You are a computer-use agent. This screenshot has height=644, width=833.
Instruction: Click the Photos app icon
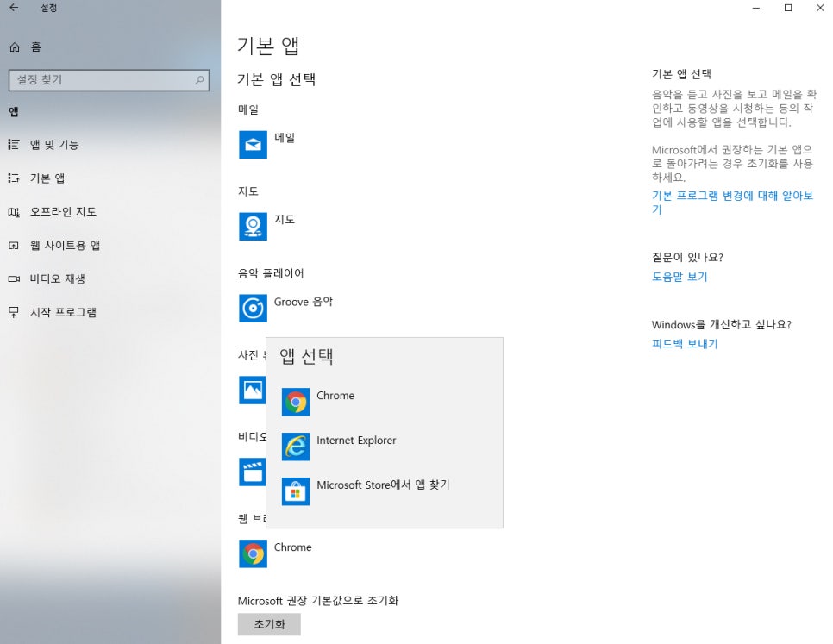pyautogui.click(x=253, y=391)
